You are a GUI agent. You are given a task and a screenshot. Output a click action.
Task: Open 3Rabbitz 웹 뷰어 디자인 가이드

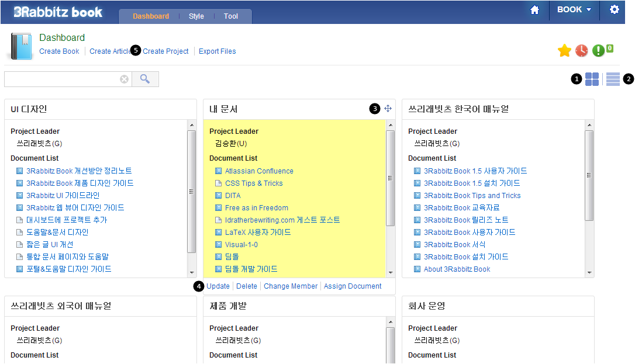coord(75,208)
